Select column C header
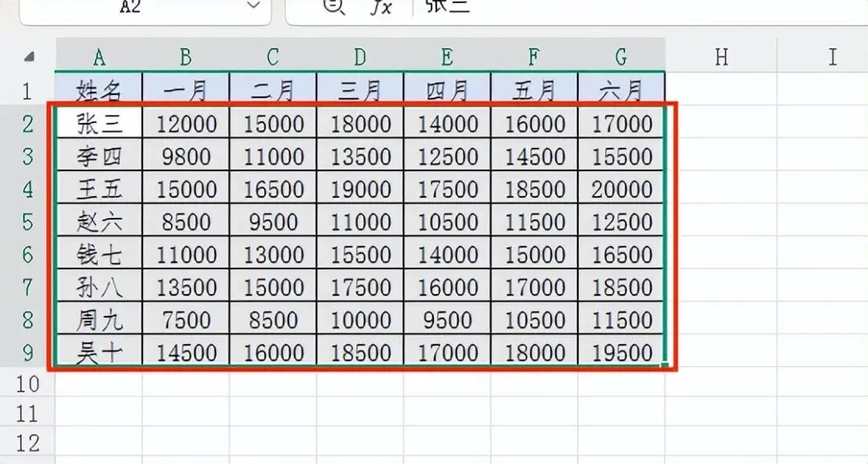868x464 pixels. click(x=273, y=56)
